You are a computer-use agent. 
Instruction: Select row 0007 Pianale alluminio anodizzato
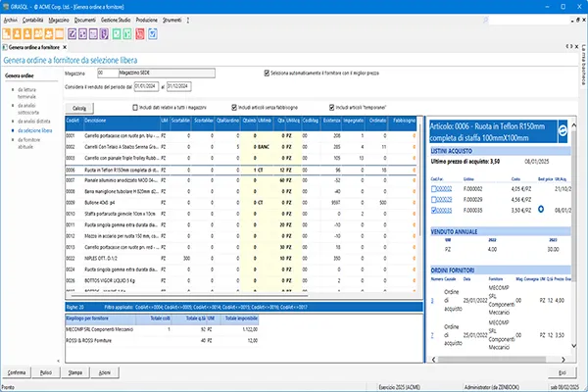pos(240,180)
